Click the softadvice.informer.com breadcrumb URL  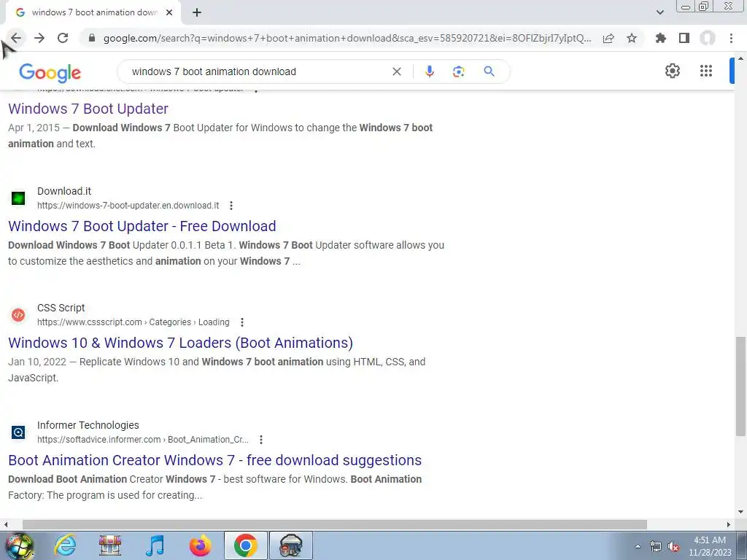point(143,440)
